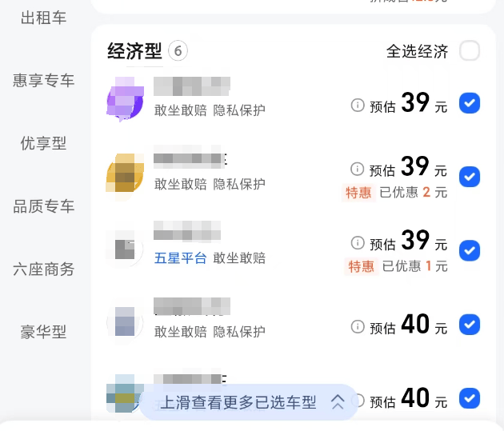
Task: Open info icon for the first 39元 estimate
Action: tap(358, 104)
